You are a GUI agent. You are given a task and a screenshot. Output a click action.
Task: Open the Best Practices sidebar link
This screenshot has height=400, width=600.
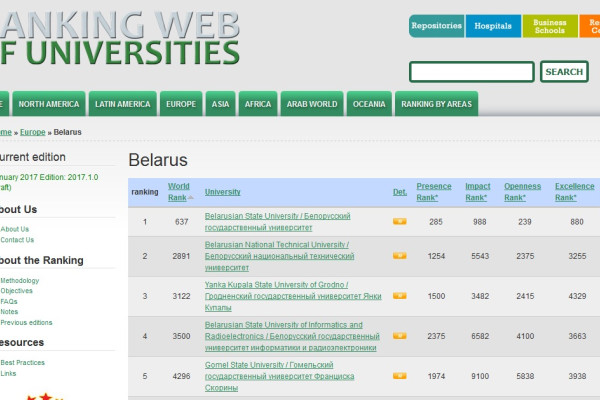click(x=23, y=362)
